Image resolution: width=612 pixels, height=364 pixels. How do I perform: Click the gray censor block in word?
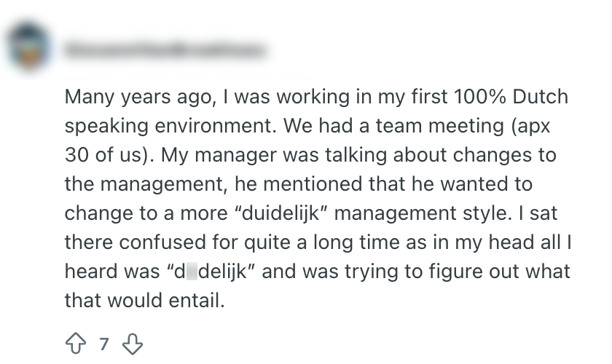pos(192,272)
